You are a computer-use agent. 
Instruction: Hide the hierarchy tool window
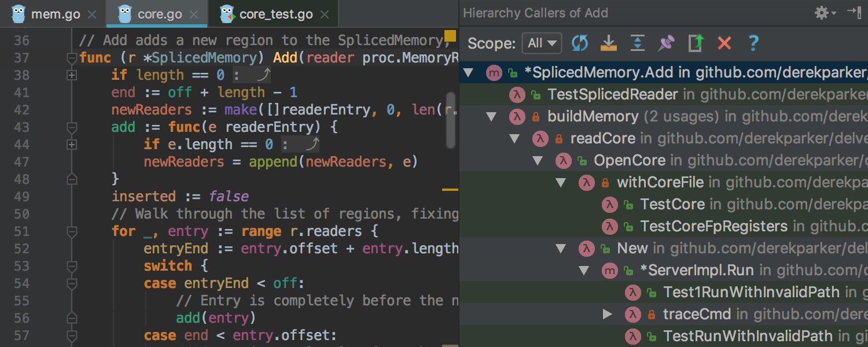tap(854, 12)
